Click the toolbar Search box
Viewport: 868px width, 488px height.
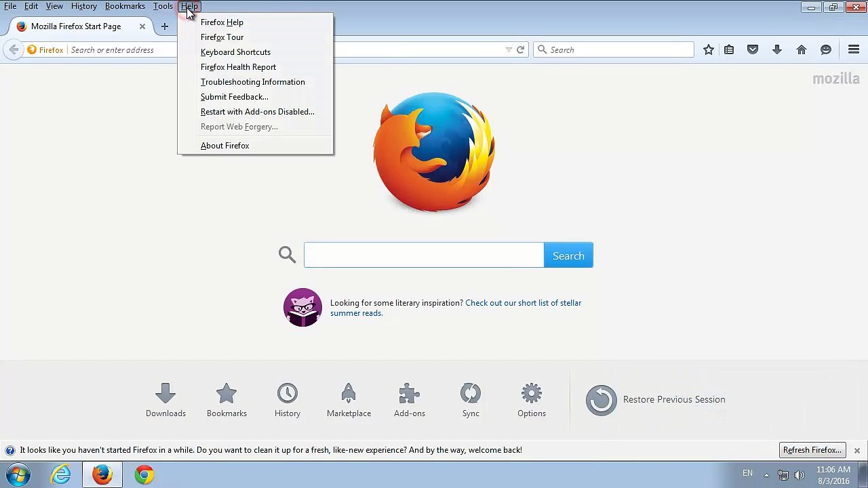click(x=614, y=49)
